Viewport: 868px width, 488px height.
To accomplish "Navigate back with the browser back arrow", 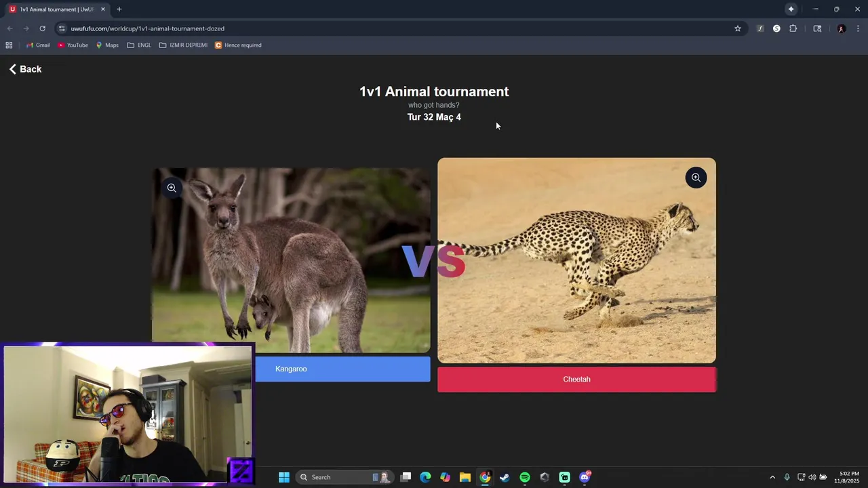I will [x=9, y=28].
